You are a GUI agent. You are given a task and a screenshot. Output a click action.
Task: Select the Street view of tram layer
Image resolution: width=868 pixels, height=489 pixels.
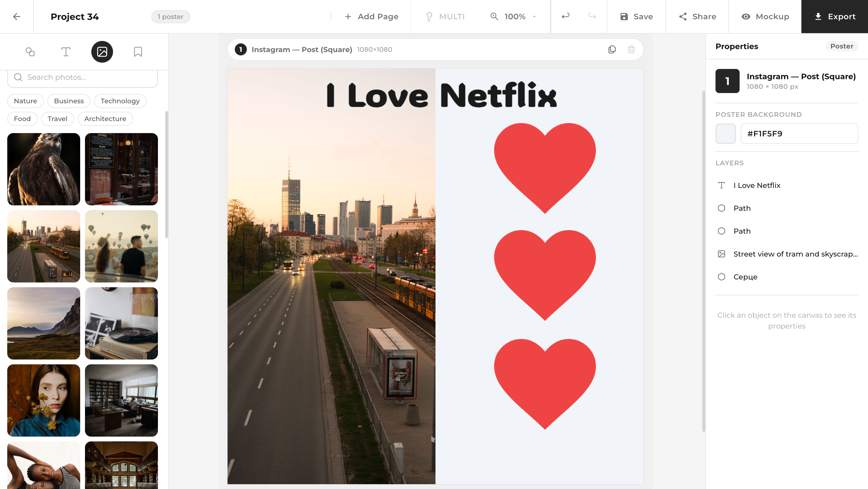click(787, 254)
